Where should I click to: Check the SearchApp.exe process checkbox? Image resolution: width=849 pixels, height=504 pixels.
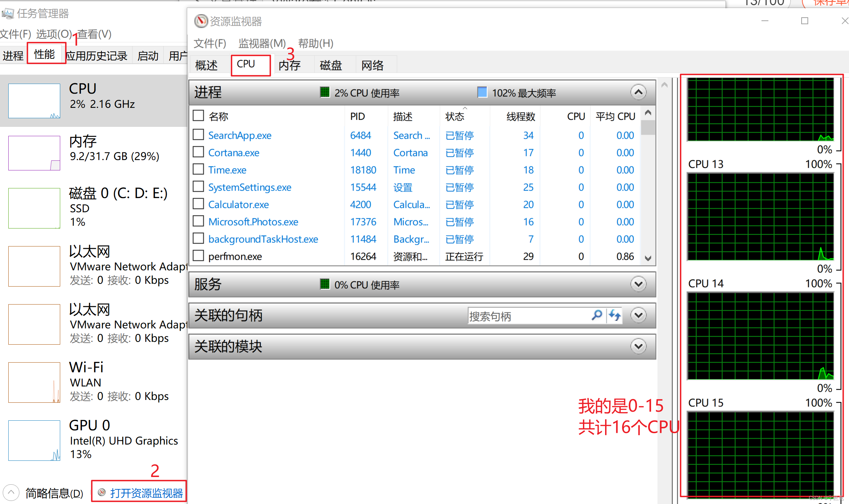198,134
